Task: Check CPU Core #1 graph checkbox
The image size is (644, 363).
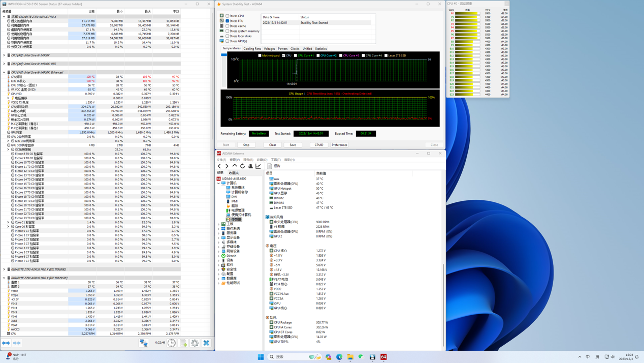Action: (296, 55)
